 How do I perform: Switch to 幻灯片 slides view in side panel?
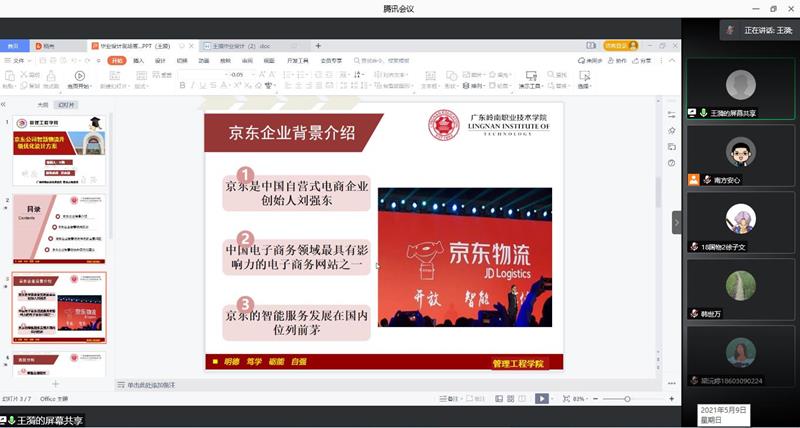[66, 104]
